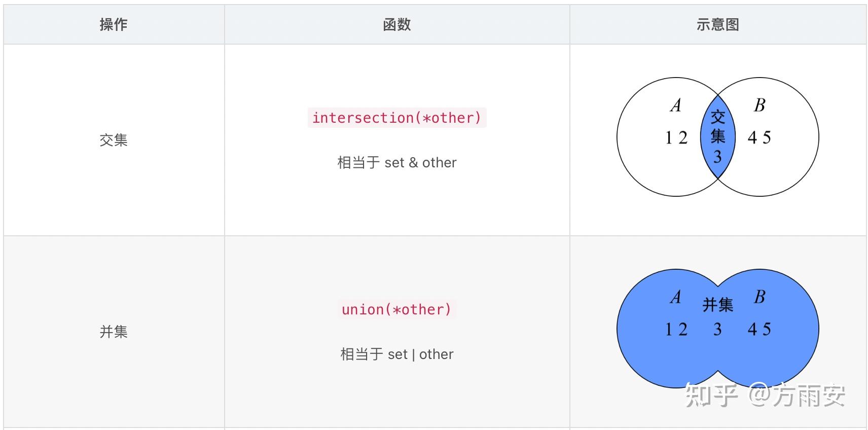Click the union(*other) code snippet
868x430 pixels.
tap(397, 309)
